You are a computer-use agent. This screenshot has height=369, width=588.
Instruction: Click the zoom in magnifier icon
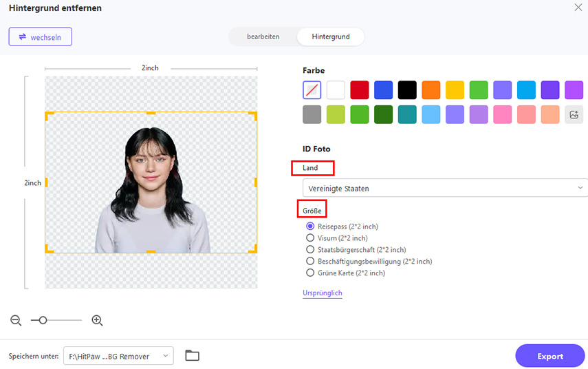pyautogui.click(x=97, y=320)
